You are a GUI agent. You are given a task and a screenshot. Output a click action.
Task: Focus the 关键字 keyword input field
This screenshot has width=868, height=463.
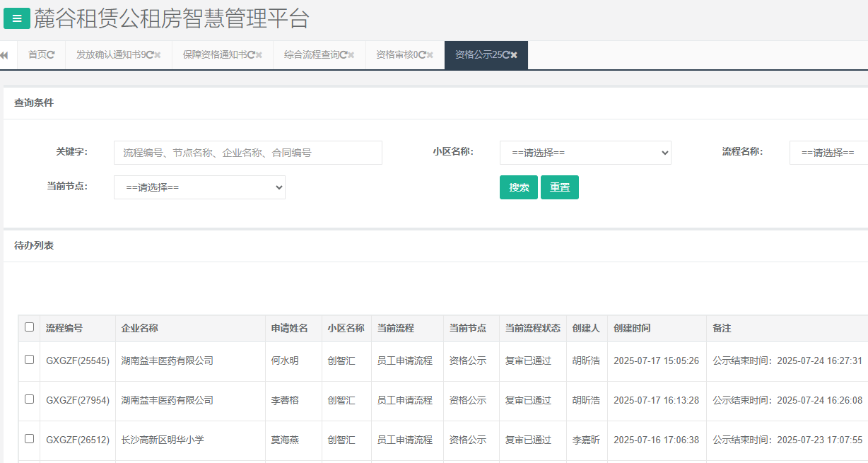(x=247, y=153)
